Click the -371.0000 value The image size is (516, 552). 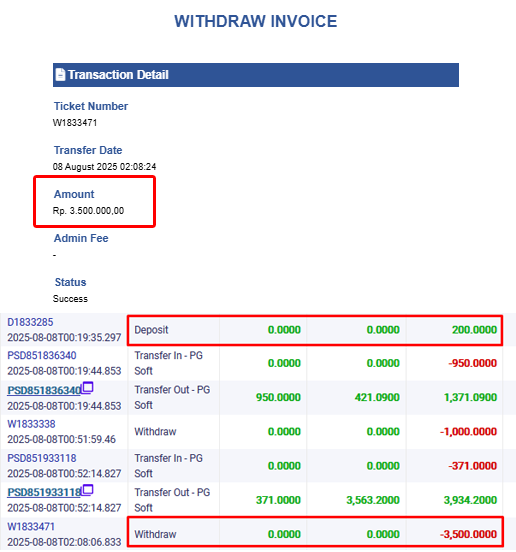pyautogui.click(x=472, y=466)
